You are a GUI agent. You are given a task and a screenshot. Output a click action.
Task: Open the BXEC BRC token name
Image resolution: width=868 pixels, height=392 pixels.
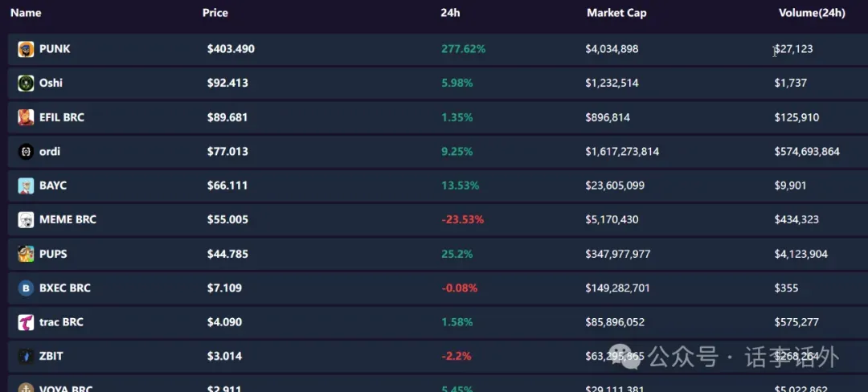[x=65, y=288]
